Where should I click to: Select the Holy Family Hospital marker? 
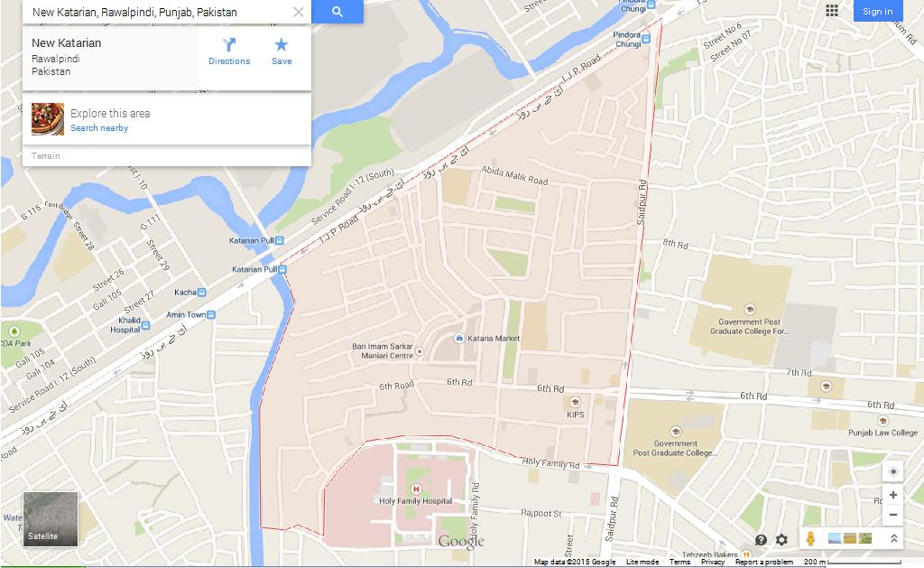tap(416, 489)
